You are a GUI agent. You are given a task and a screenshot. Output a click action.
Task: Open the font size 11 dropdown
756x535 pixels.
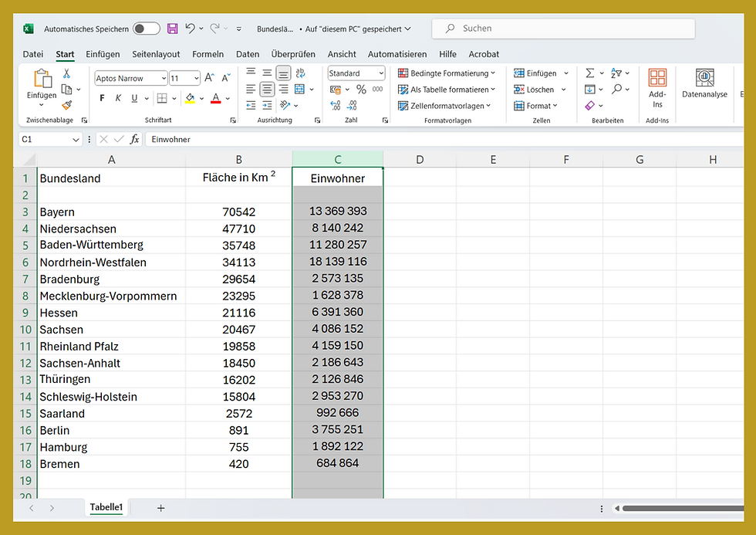pos(196,78)
